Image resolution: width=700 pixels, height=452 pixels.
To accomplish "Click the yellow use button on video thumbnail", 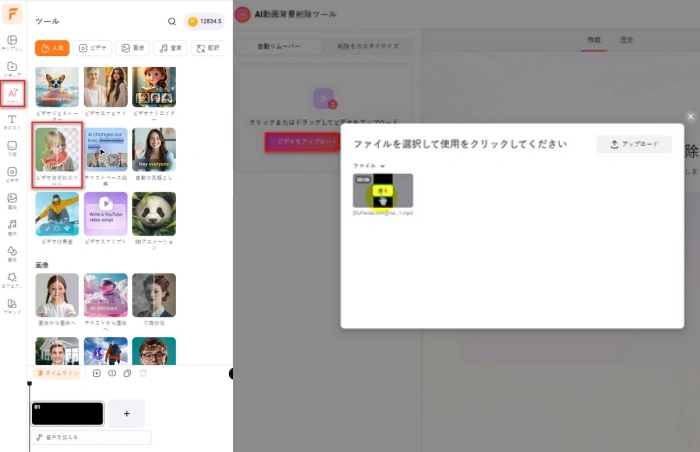I will 383,191.
